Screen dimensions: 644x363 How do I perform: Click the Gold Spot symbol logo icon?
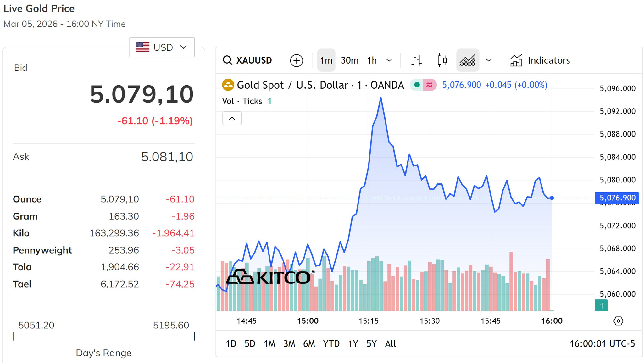coord(228,85)
